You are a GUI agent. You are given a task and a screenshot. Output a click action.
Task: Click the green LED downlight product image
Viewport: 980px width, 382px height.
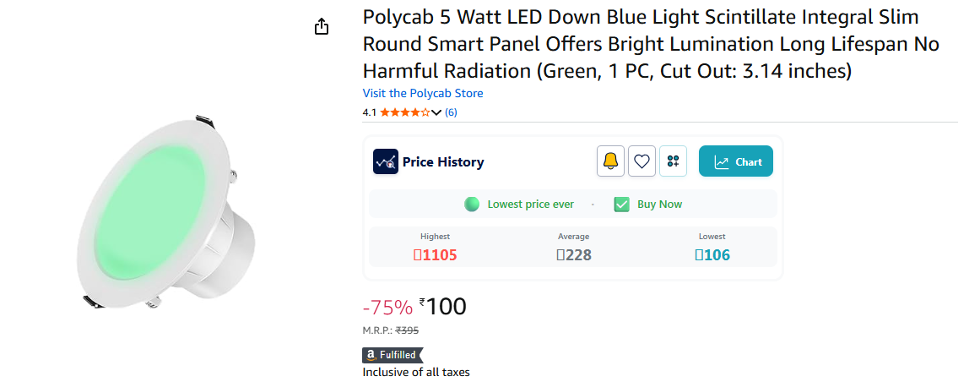(167, 211)
